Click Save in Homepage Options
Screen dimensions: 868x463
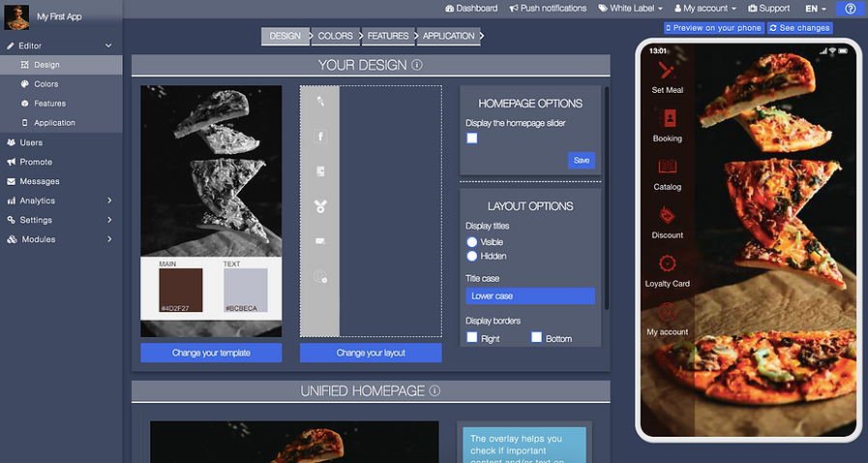pos(582,160)
